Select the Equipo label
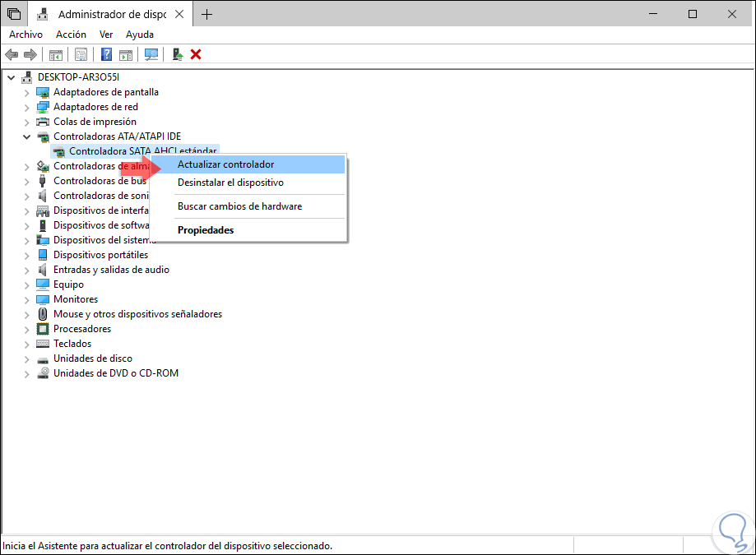The height and width of the screenshot is (555, 756). 68,284
